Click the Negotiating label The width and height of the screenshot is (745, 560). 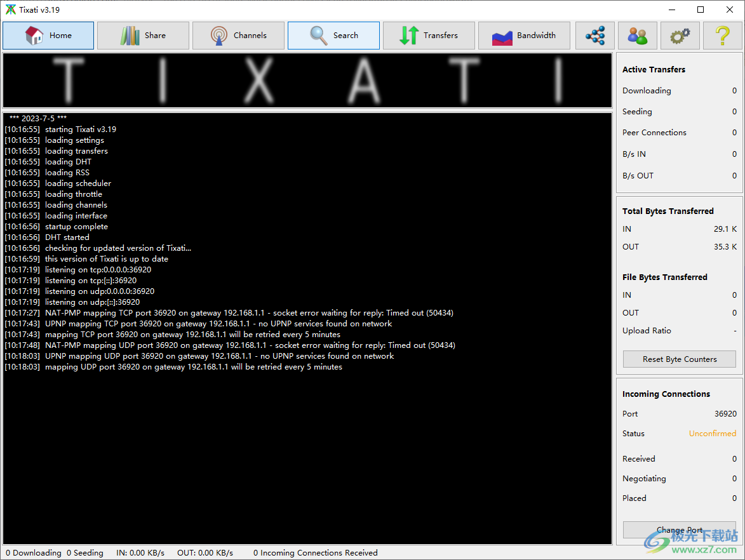tap(644, 478)
